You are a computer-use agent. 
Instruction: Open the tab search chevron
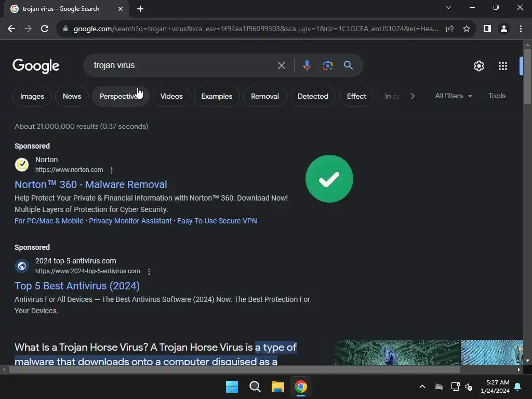(x=448, y=7)
